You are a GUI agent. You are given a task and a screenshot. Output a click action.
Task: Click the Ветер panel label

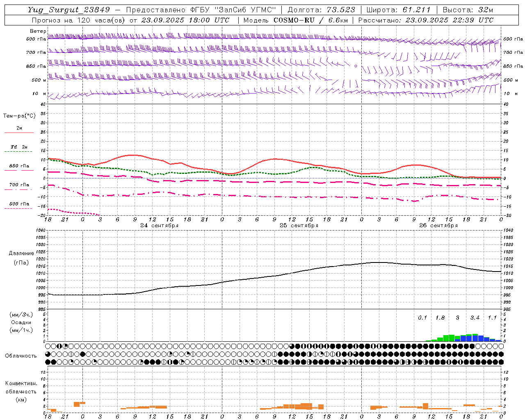[x=38, y=31]
